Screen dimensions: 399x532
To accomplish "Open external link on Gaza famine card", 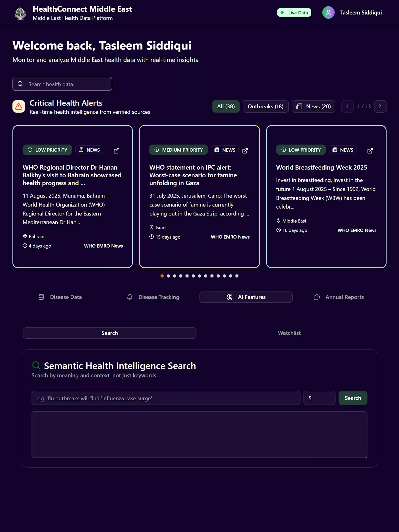I will (x=245, y=151).
